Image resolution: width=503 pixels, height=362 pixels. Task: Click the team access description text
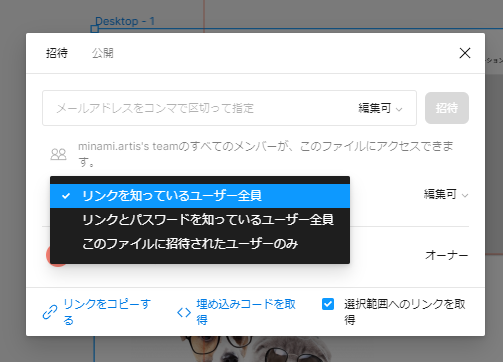pos(266,154)
